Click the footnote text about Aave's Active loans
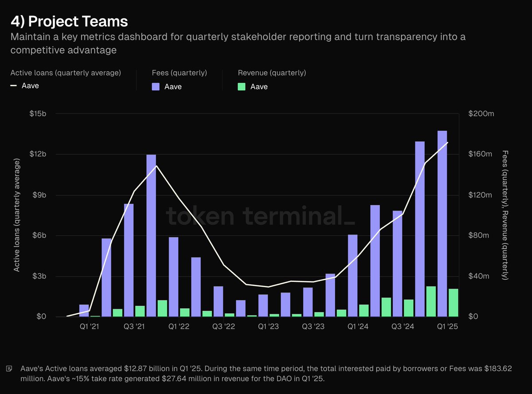 click(x=266, y=374)
